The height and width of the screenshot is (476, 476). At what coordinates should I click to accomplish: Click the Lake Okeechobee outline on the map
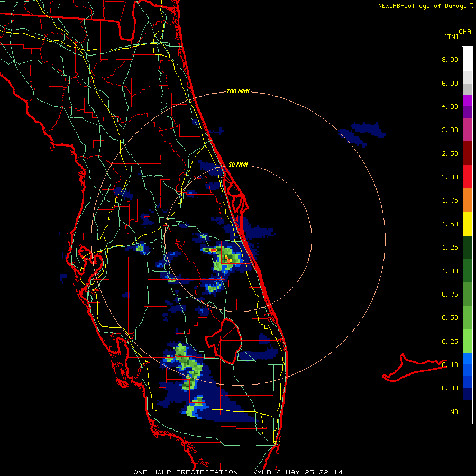224,341
